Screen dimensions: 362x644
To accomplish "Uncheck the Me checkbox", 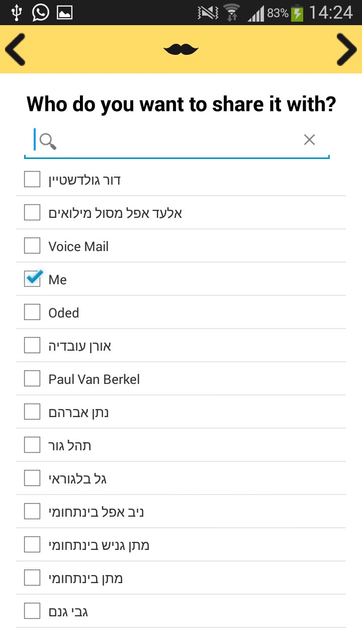I will pos(33,279).
